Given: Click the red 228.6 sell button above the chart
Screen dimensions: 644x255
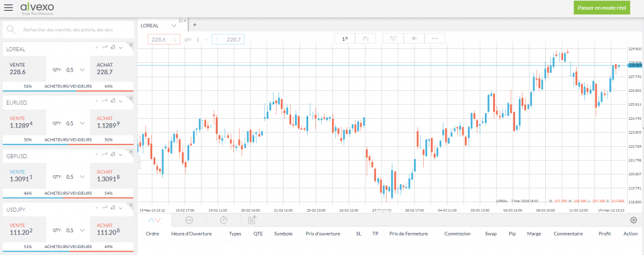Looking at the screenshot, I should coord(164,40).
